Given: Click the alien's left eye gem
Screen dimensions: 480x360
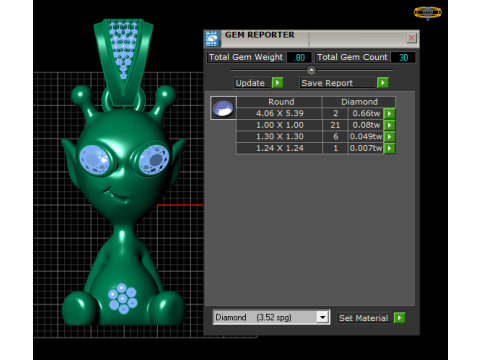Looking at the screenshot, I should pos(95,159).
